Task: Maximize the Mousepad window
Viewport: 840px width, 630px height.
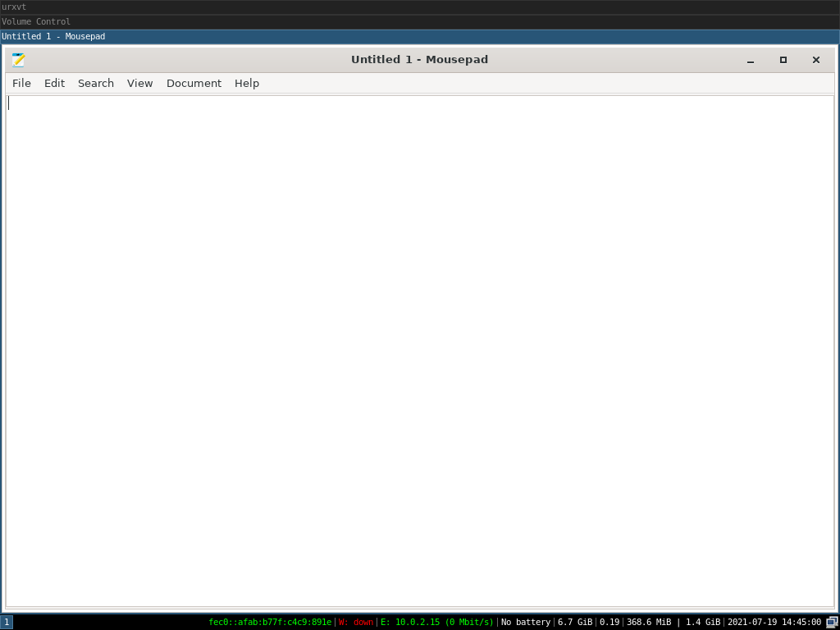Action: pos(783,60)
